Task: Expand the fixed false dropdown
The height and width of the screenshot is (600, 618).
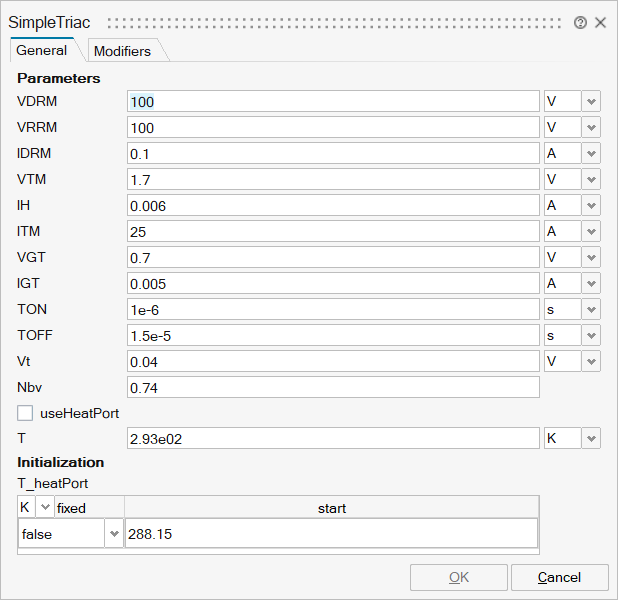Action: [113, 534]
